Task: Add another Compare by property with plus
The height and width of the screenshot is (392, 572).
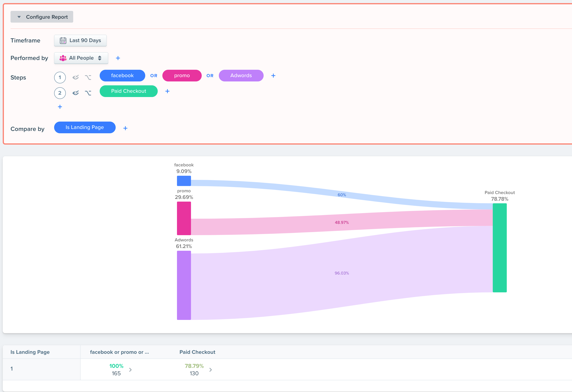Action: tap(125, 128)
